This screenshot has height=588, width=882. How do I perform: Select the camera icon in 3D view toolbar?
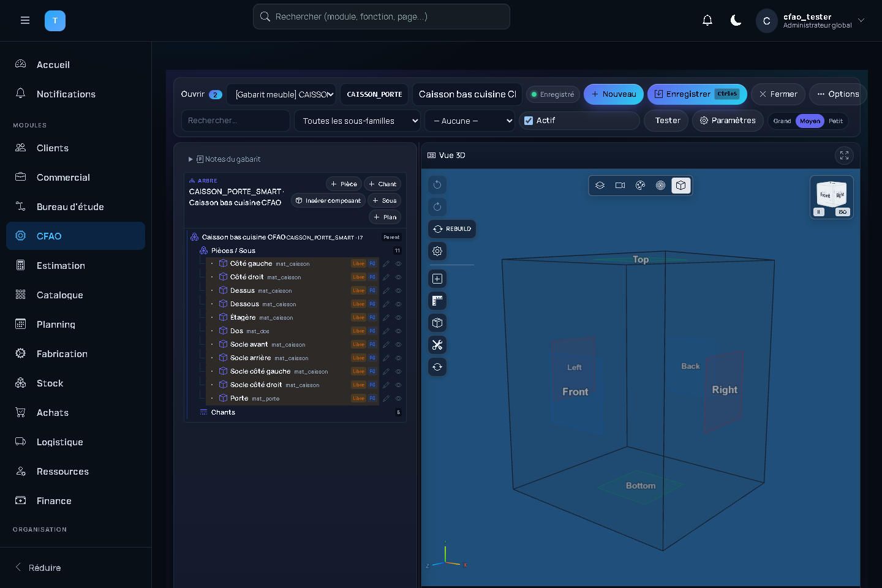(620, 186)
